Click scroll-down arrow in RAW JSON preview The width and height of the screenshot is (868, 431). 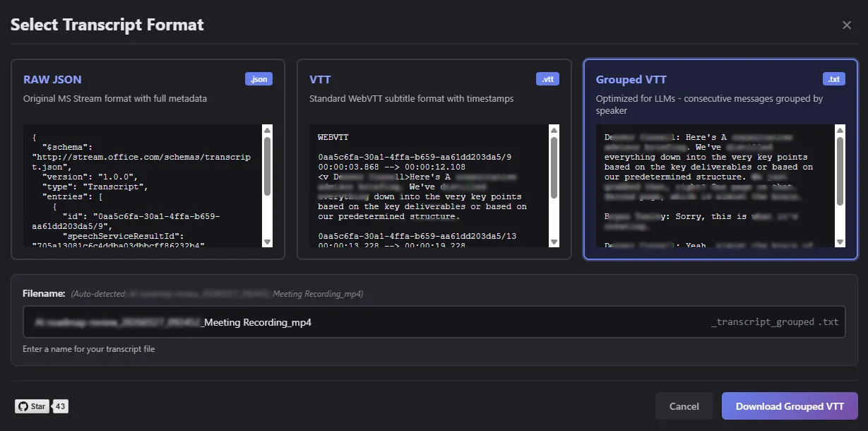[267, 242]
